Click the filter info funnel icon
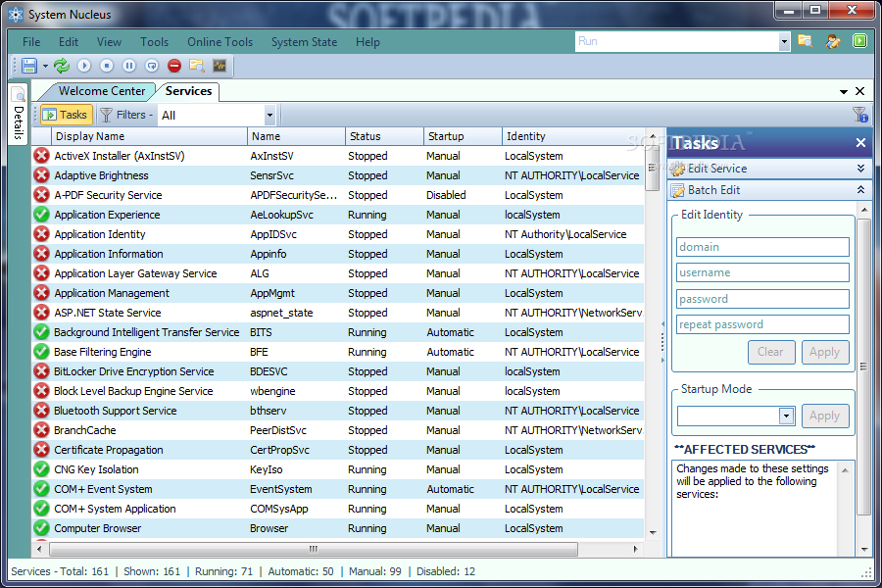The height and width of the screenshot is (588, 882). click(x=860, y=115)
